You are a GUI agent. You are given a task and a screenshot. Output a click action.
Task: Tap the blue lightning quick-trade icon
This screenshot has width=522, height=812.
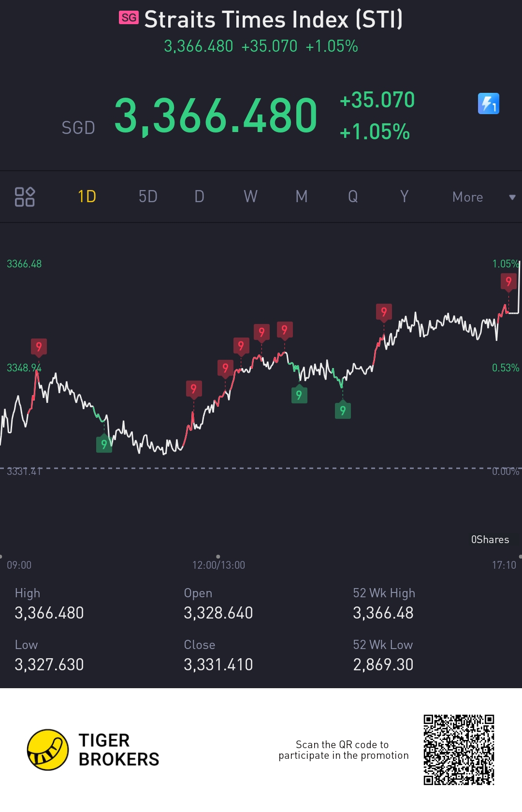click(488, 103)
